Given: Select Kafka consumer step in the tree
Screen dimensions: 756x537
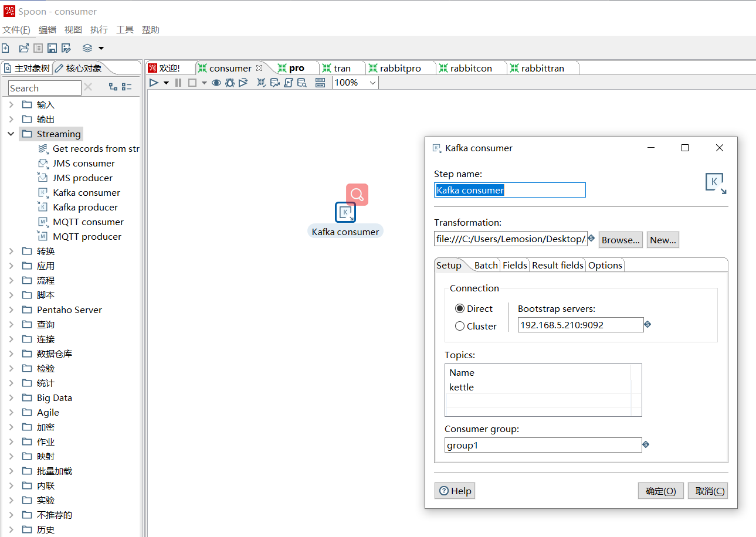Looking at the screenshot, I should click(x=86, y=192).
